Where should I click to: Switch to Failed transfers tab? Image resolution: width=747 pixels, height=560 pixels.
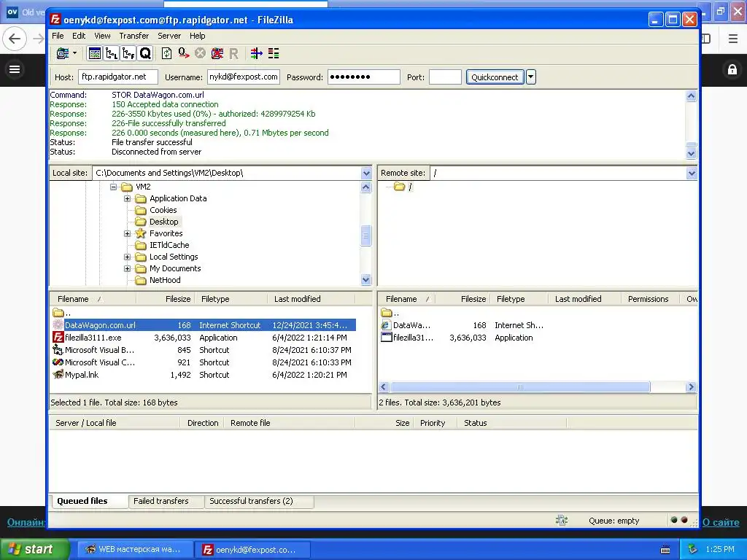click(166, 501)
